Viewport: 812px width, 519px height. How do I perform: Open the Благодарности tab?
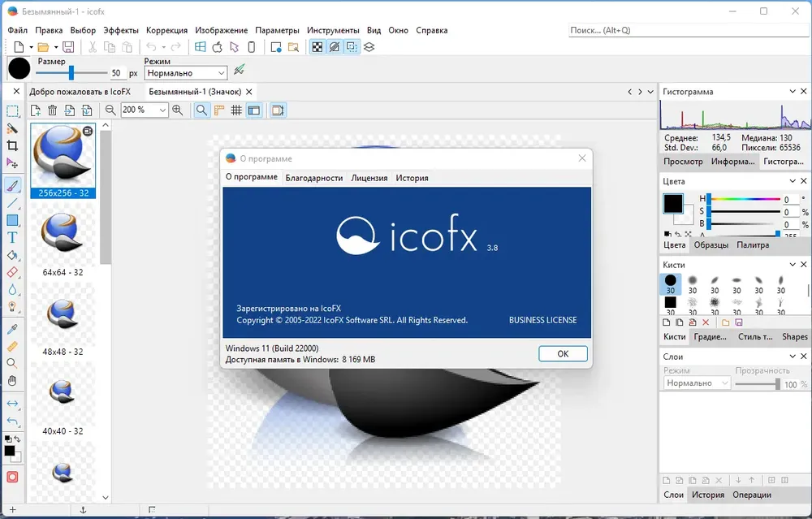[313, 178]
